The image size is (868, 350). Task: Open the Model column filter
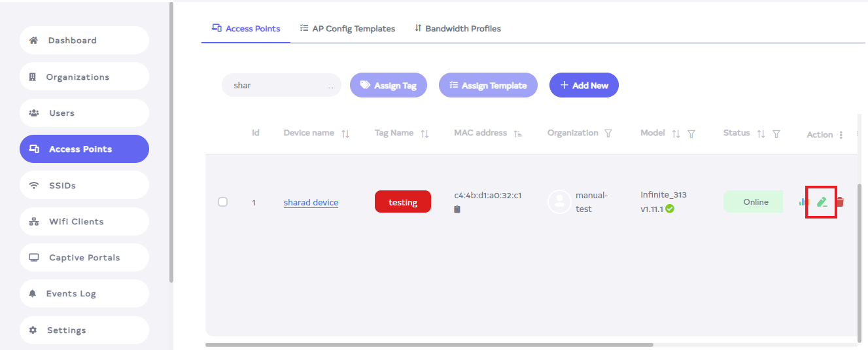(x=691, y=133)
